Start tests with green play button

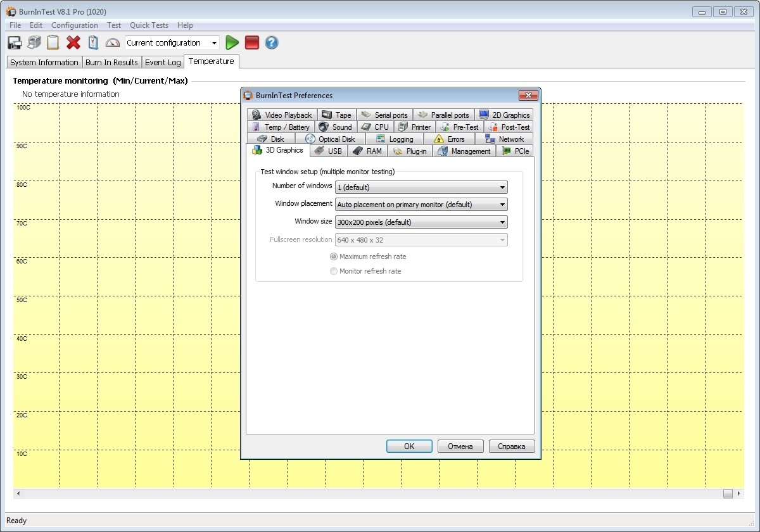coord(232,42)
